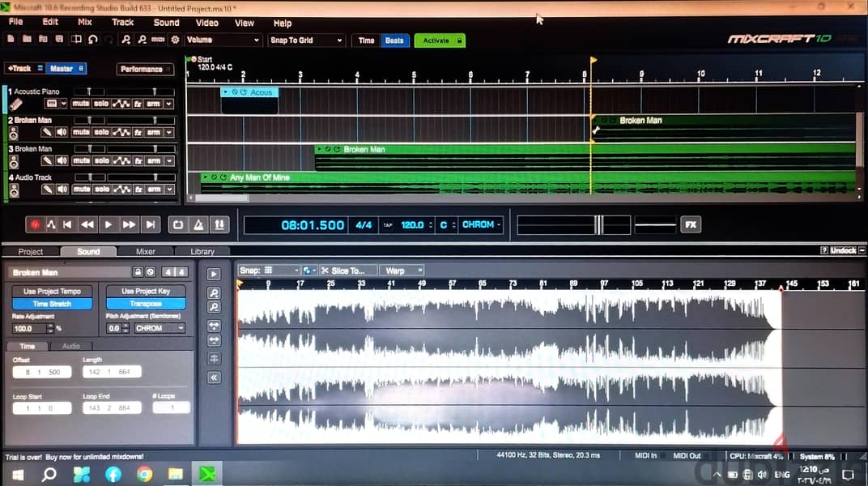Open the Snap To Grid dropdown
868x486 pixels.
(x=306, y=40)
